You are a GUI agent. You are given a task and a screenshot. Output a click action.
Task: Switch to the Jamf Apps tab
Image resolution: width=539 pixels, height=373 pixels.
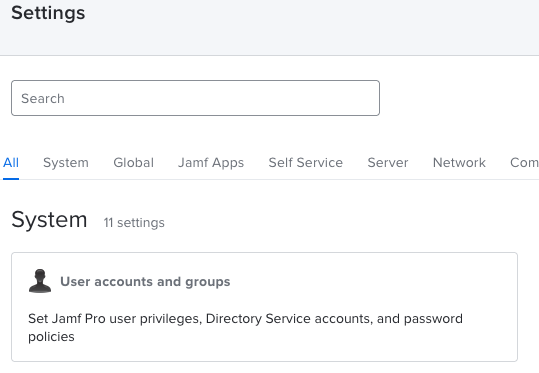211,163
